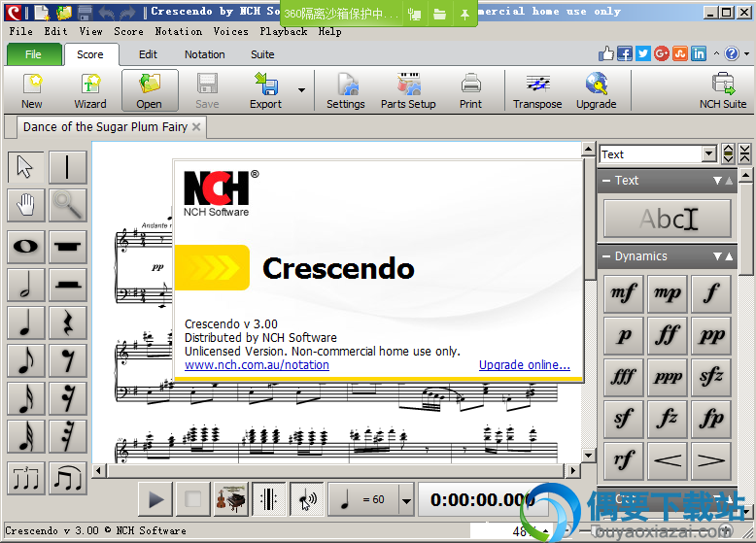Insert forte (f) dynamic

(711, 294)
